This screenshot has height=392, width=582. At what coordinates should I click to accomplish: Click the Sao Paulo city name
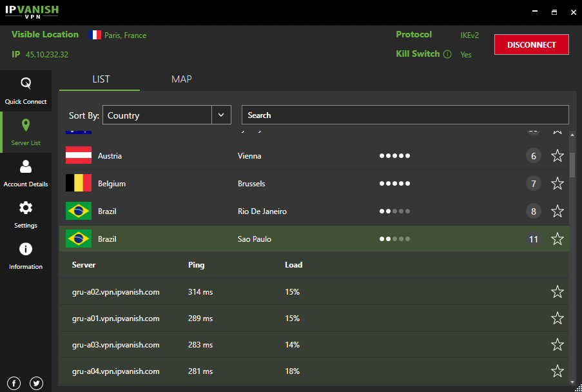pos(254,239)
